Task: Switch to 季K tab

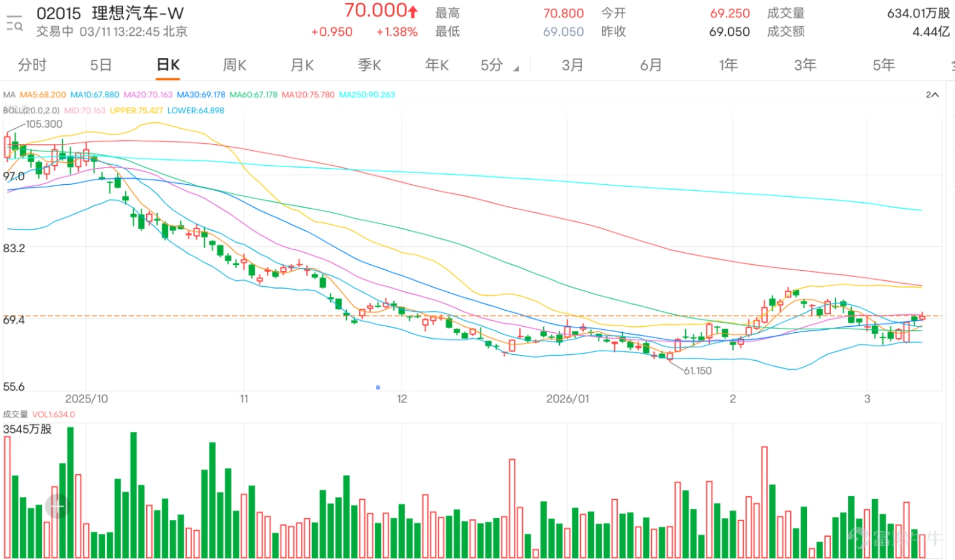Action: pos(369,65)
